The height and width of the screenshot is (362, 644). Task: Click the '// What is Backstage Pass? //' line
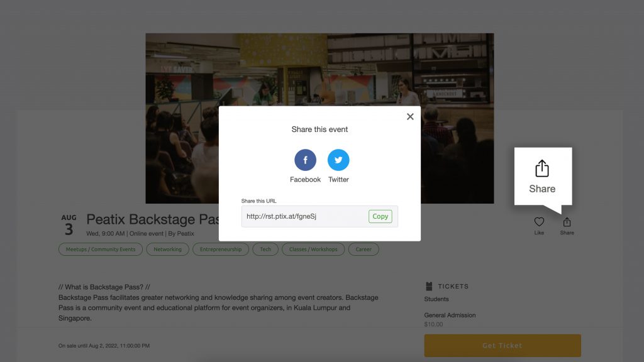104,287
